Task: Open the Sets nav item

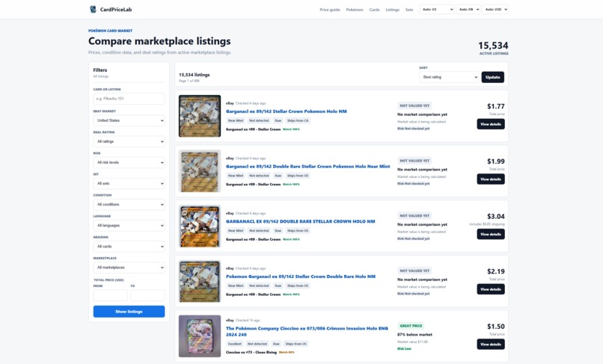Action: (x=409, y=10)
